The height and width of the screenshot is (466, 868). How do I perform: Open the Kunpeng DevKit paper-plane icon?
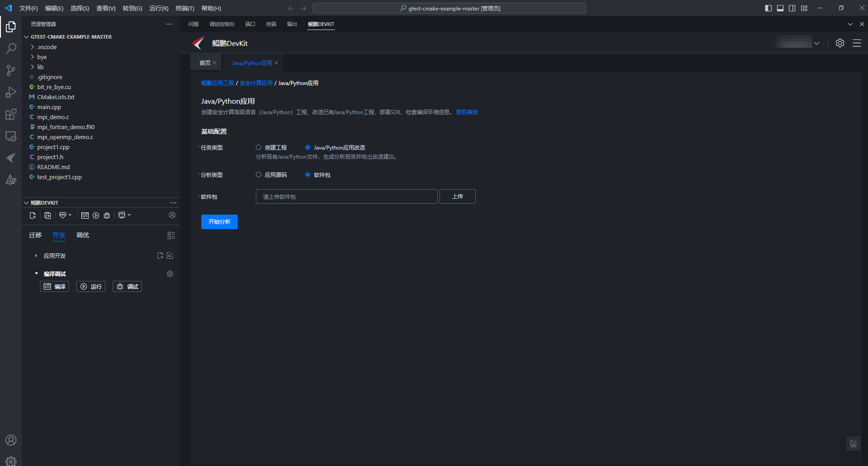(11, 158)
